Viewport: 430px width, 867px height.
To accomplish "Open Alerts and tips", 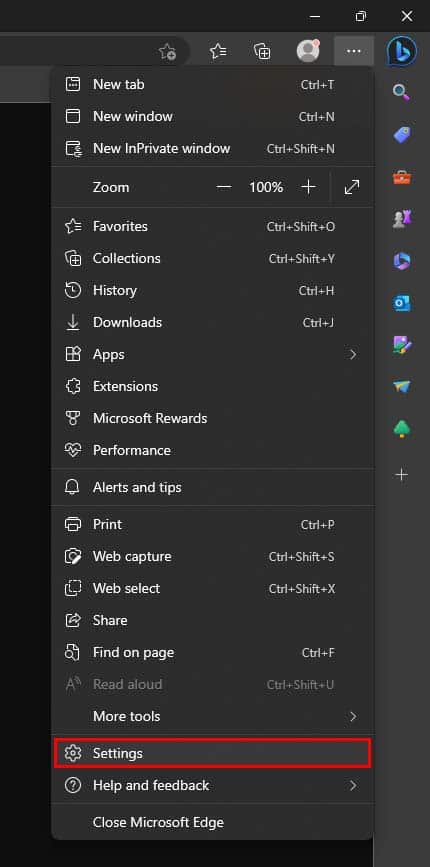I will tap(213, 487).
